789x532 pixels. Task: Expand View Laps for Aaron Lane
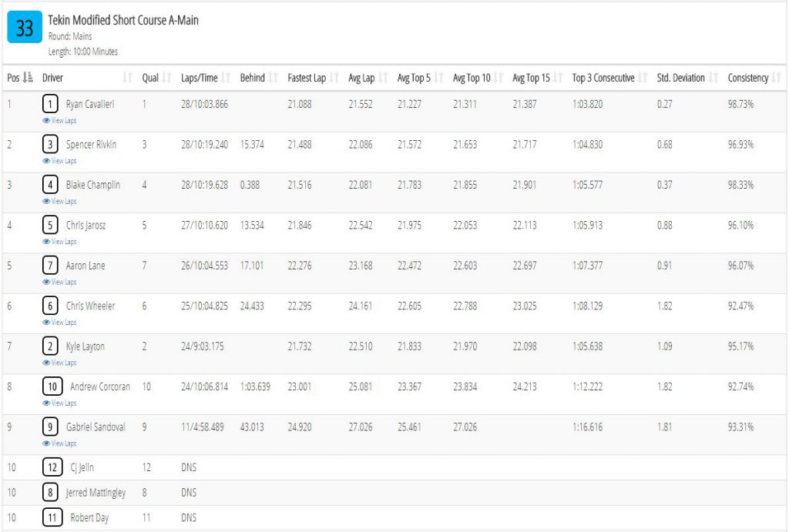pos(59,282)
